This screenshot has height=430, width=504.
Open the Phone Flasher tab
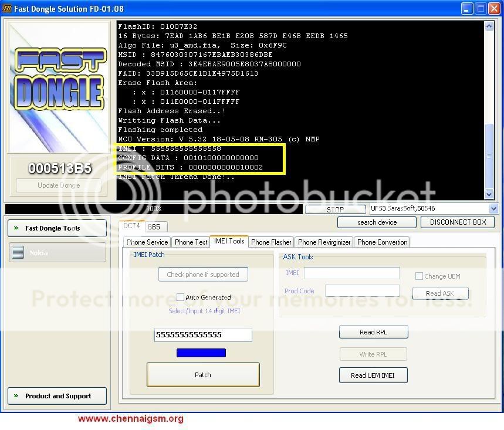(271, 242)
